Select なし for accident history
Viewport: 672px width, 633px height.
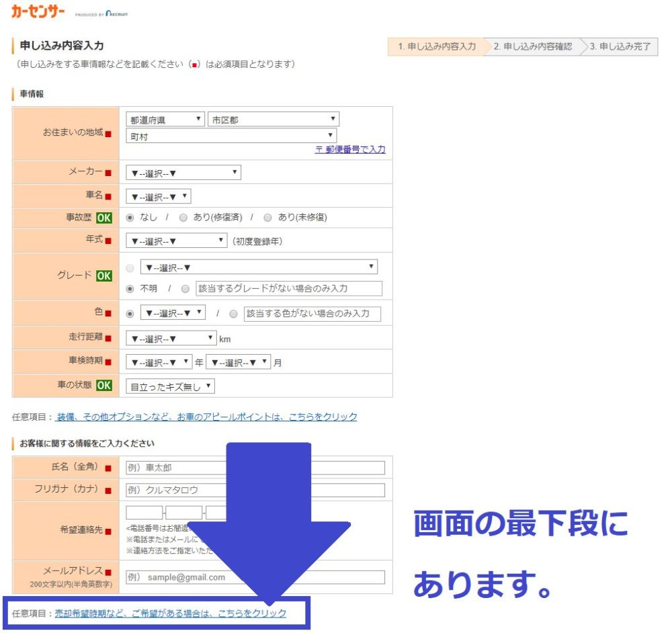click(x=130, y=218)
